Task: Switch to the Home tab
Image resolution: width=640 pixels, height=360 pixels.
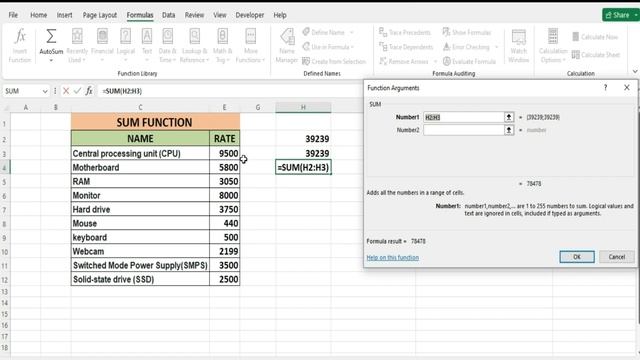Action: click(x=38, y=15)
